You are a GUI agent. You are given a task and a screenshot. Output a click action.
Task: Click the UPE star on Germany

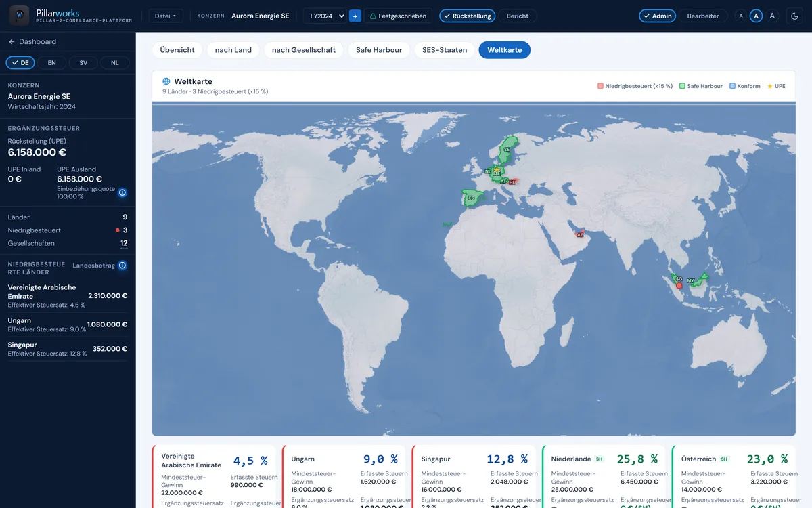click(496, 168)
